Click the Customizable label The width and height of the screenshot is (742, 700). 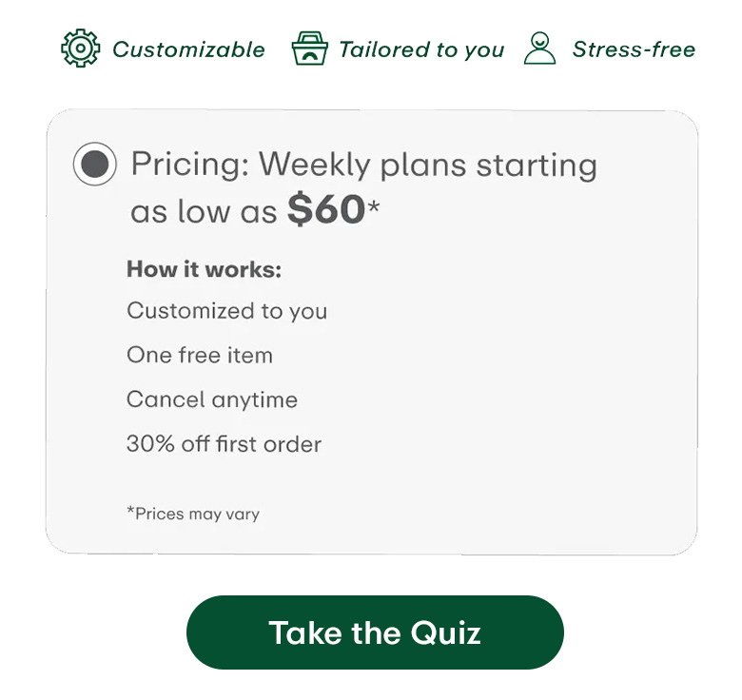[188, 49]
